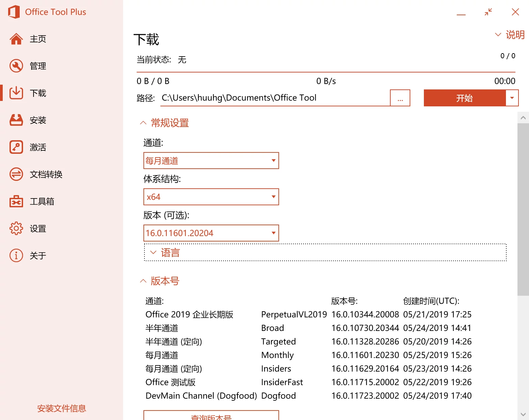Viewport: 529px width, 420px height.
Task: Click the gear settings icon
Action: click(x=16, y=228)
